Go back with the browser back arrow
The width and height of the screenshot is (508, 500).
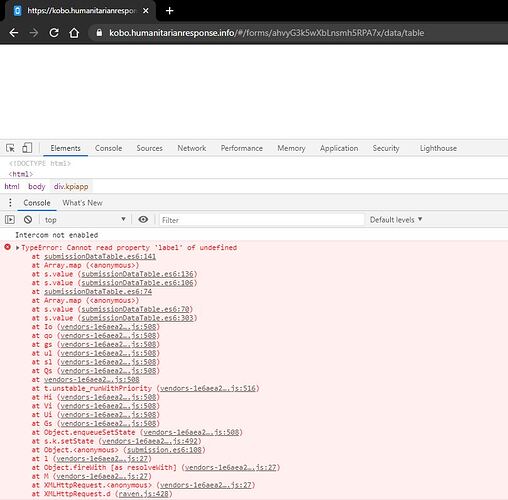point(14,33)
